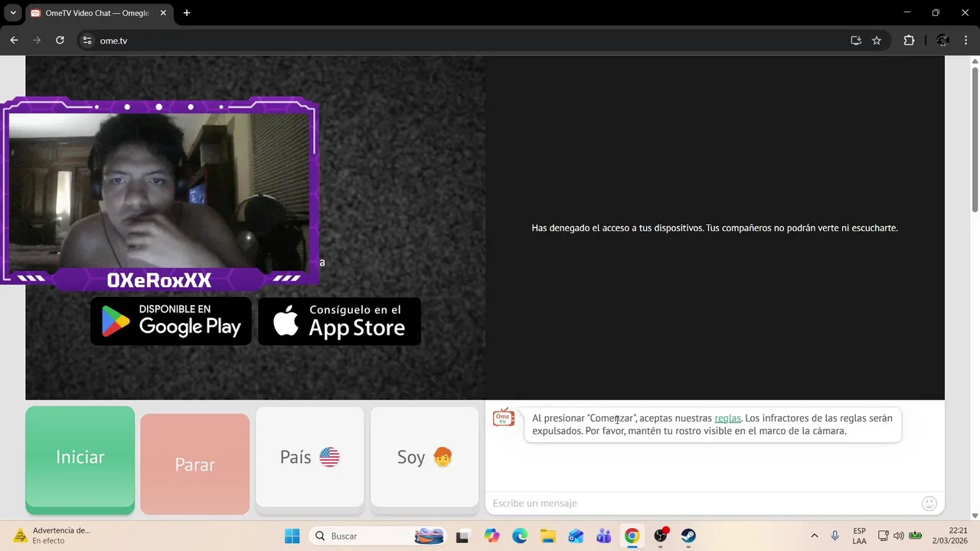Click the microphone tray icon
Viewport: 980px width, 551px height.
tap(835, 536)
